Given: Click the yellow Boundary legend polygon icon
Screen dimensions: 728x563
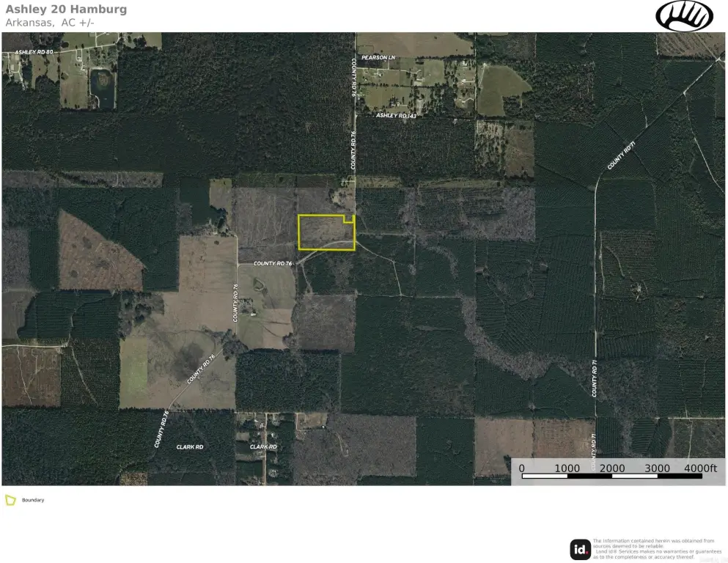Looking at the screenshot, I should pos(10,500).
